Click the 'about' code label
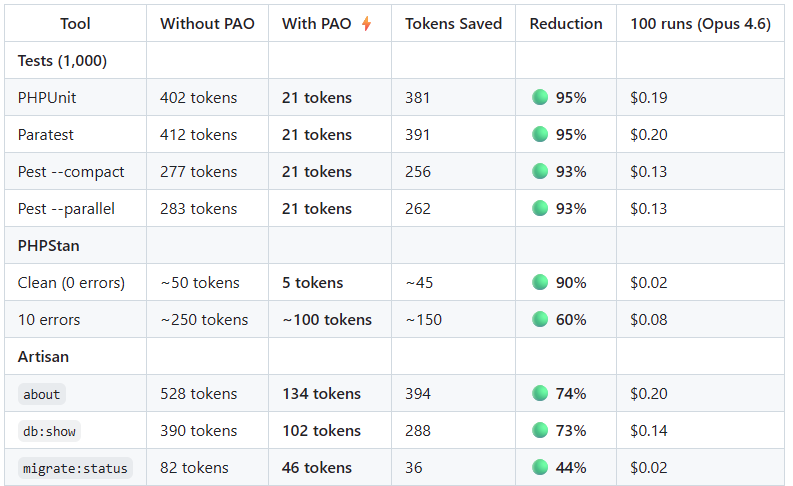Screen dimensions: 793x486 (42, 394)
